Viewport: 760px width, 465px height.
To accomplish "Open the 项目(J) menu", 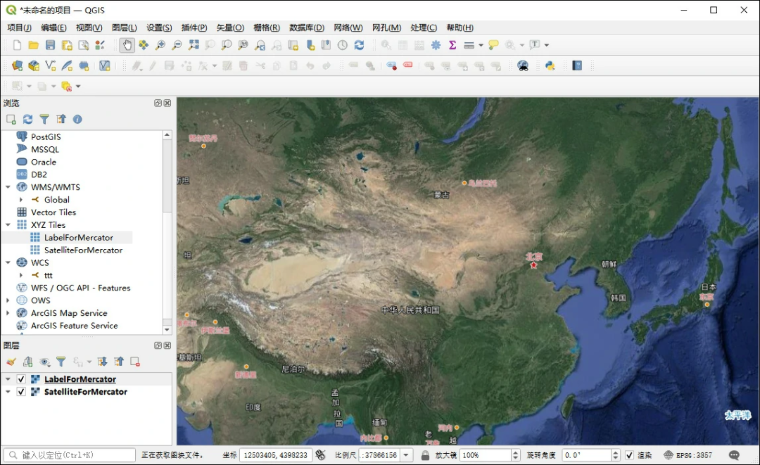I will (x=19, y=28).
